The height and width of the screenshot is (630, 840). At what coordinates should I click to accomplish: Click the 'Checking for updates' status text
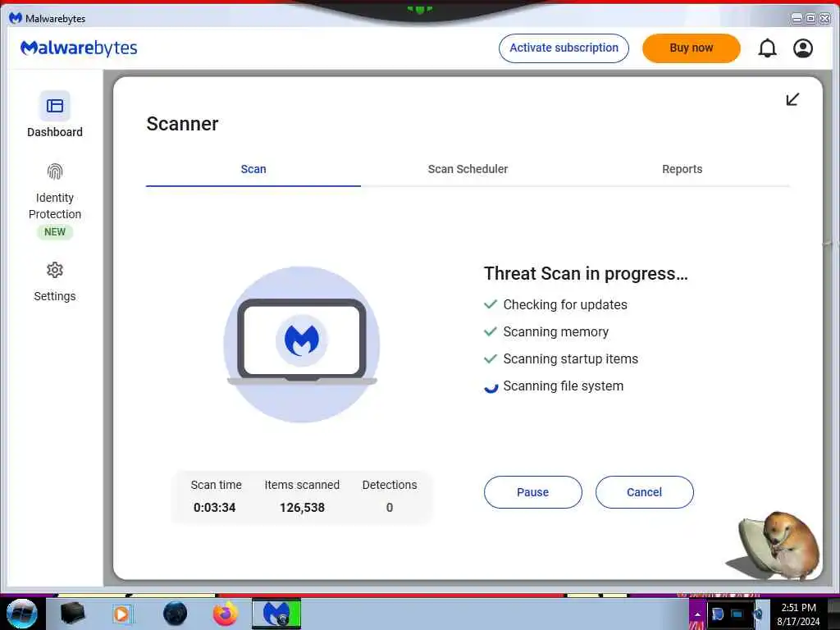coord(565,305)
